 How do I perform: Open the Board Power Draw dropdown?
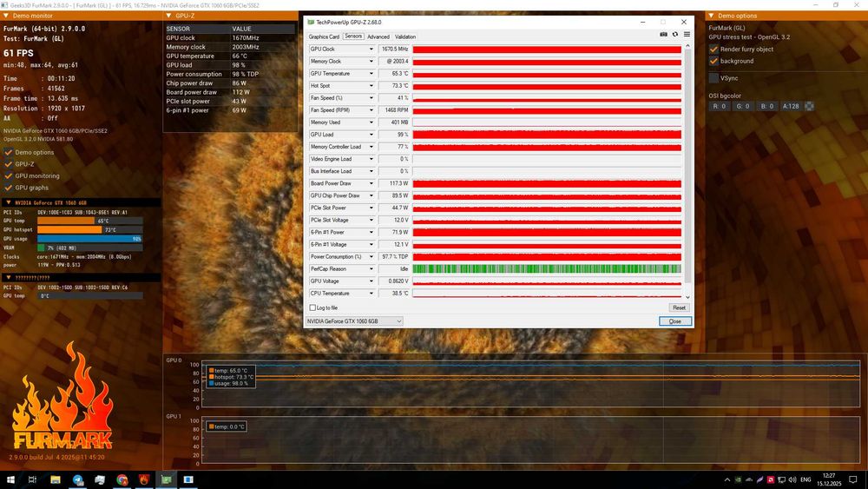point(371,183)
